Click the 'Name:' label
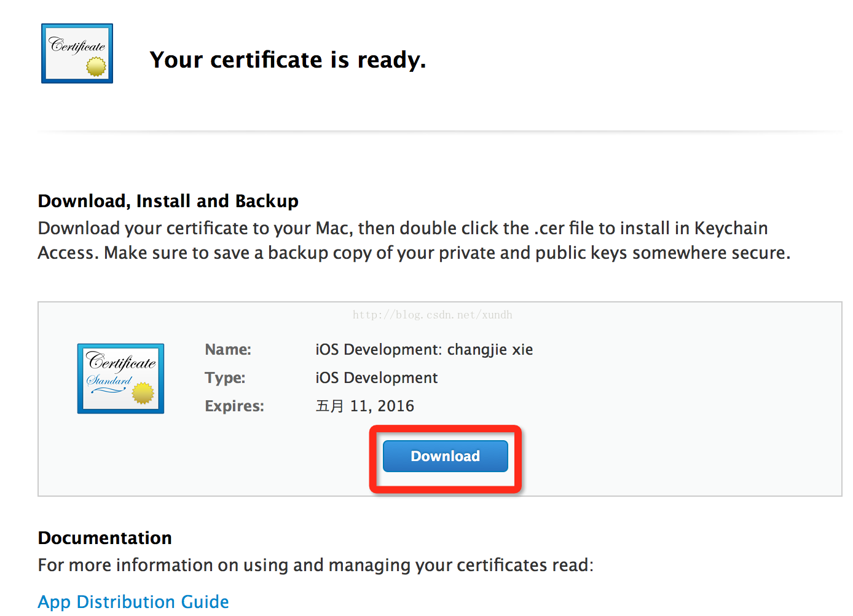Screen dimensions: 853x616 tap(228, 350)
